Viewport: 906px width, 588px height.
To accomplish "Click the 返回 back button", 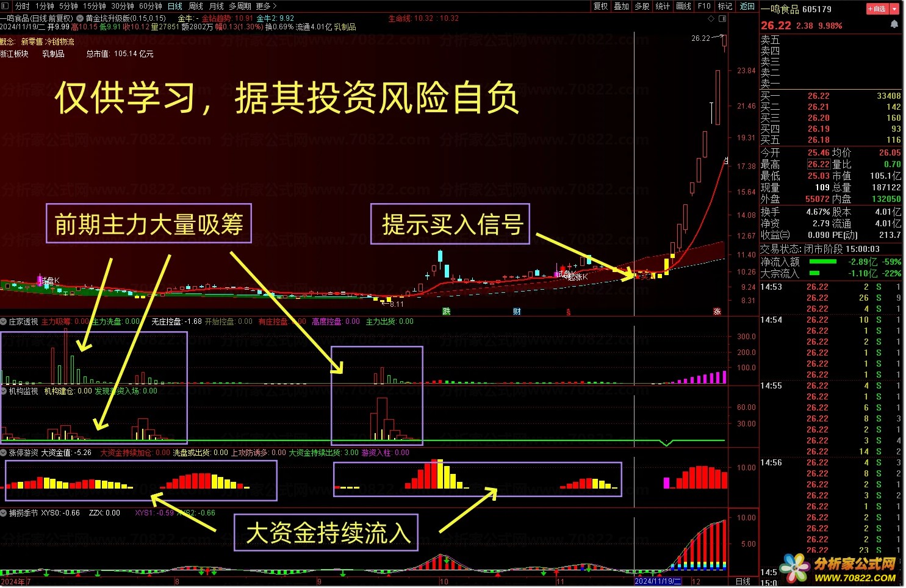I will tap(747, 6).
